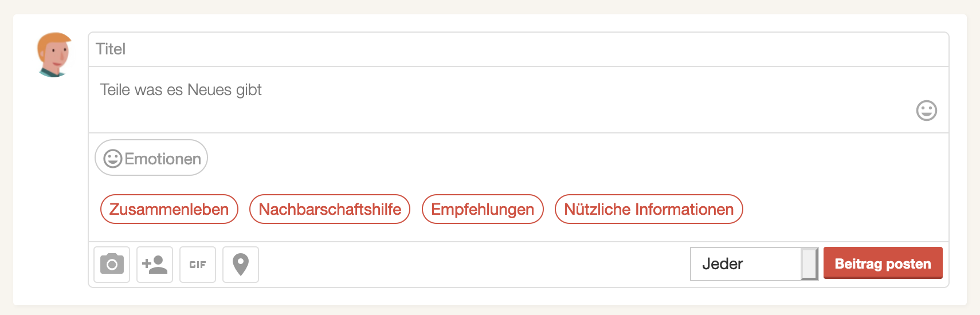Click the audience dropdown arrow handle
Image resolution: width=980 pixels, height=315 pixels.
pyautogui.click(x=809, y=264)
